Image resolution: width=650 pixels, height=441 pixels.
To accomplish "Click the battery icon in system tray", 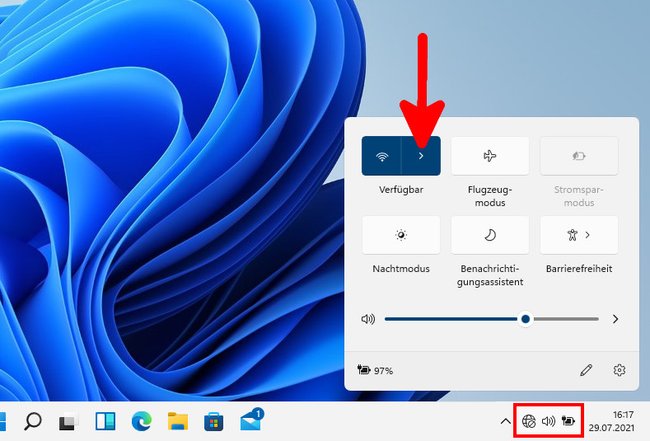I will (568, 421).
